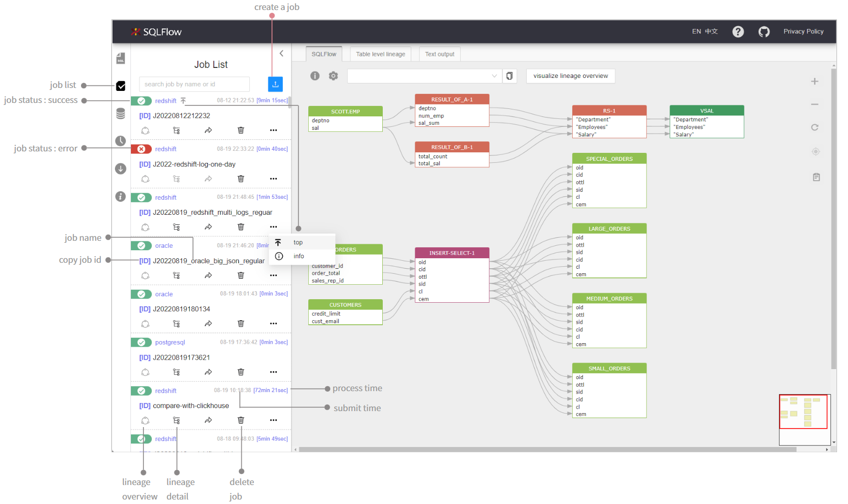The image size is (848, 504).
Task: Click the horizontal scrollbar of graph
Action: [x=547, y=450]
